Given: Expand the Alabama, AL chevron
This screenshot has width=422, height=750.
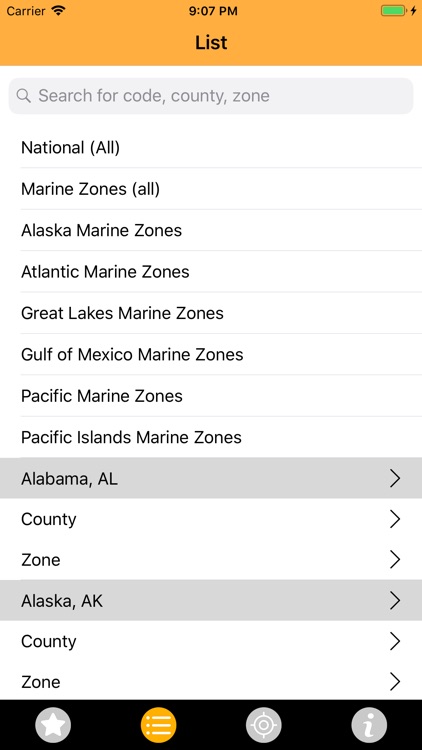Looking at the screenshot, I should (395, 478).
